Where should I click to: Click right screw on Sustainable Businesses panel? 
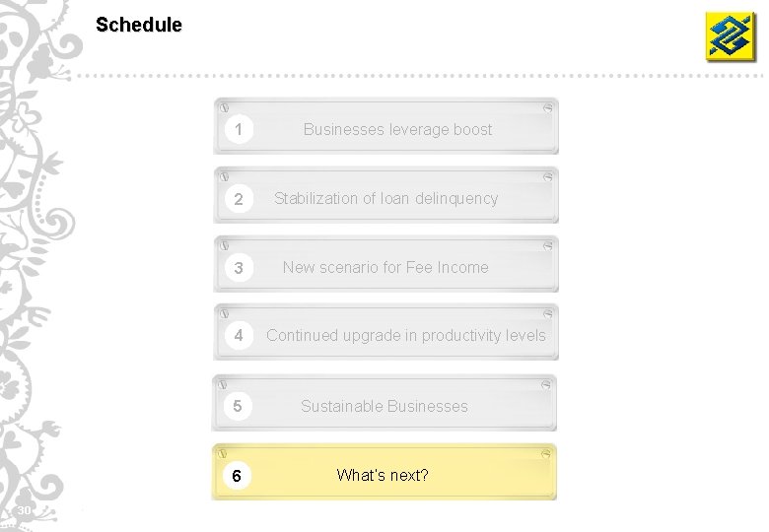click(546, 383)
